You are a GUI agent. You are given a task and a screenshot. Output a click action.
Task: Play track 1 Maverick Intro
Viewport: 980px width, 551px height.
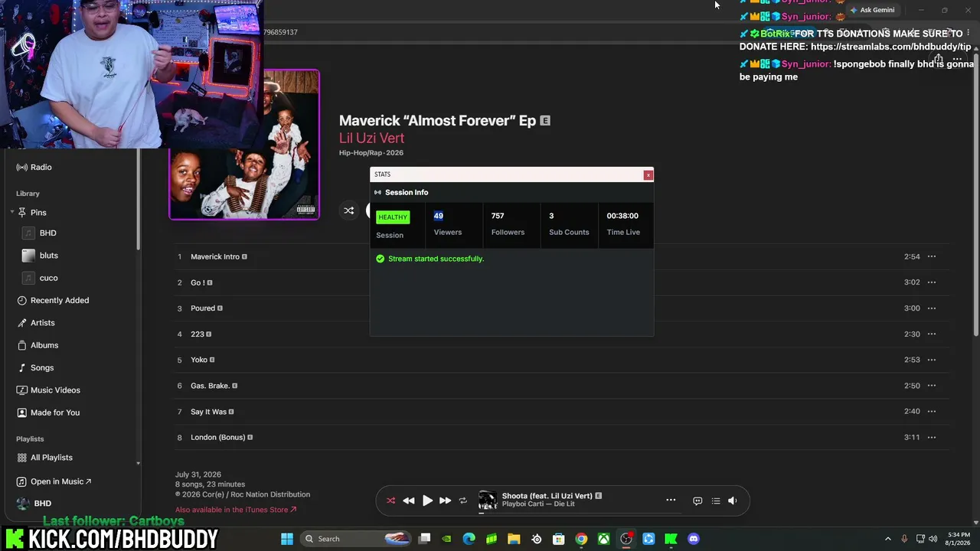[x=563, y=256]
